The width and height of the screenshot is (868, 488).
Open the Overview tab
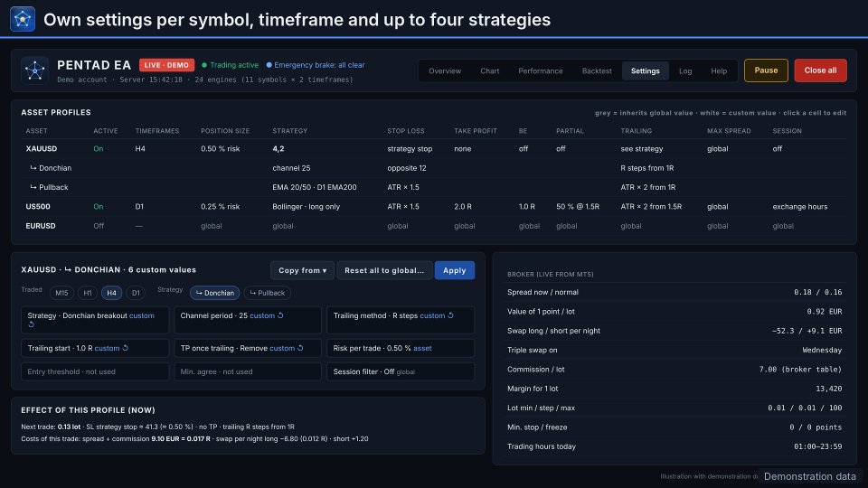445,70
